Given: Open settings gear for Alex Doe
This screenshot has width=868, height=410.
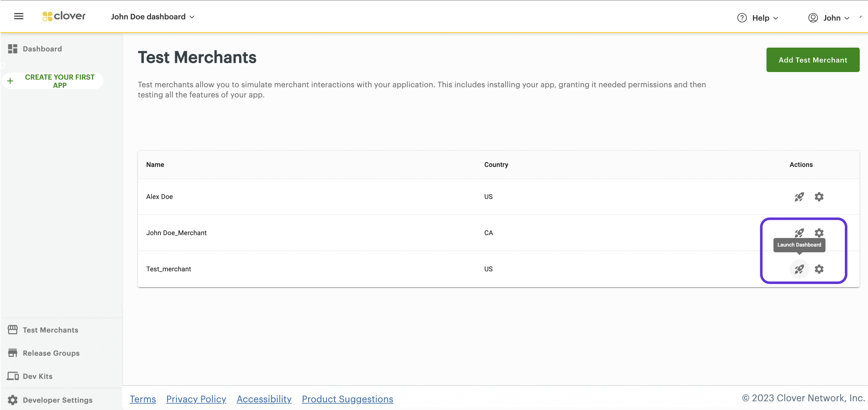Looking at the screenshot, I should point(819,197).
